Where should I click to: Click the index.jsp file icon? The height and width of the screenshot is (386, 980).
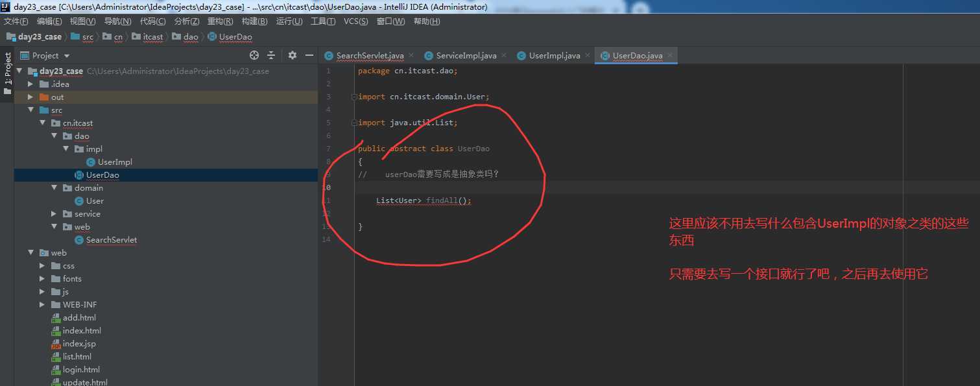coord(56,344)
